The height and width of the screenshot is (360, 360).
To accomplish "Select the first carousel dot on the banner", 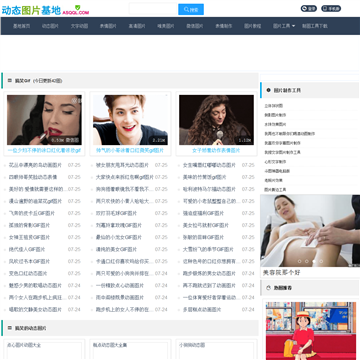I will tap(299, 261).
